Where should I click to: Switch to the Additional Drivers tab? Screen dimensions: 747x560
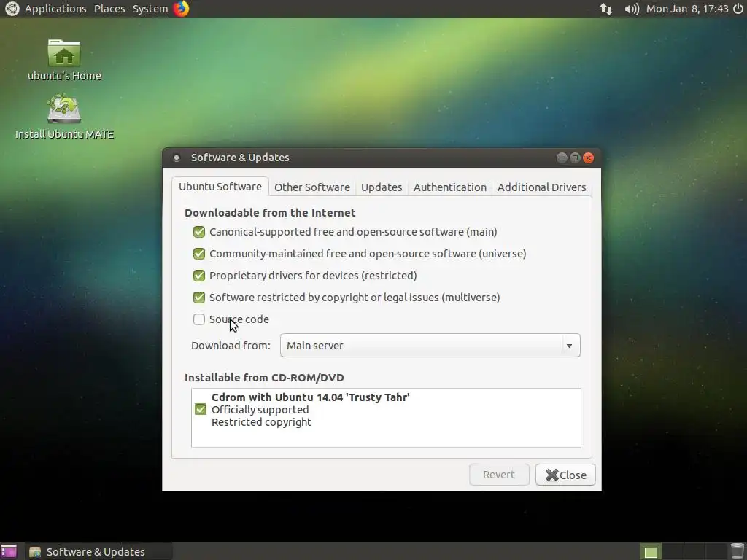click(x=542, y=187)
